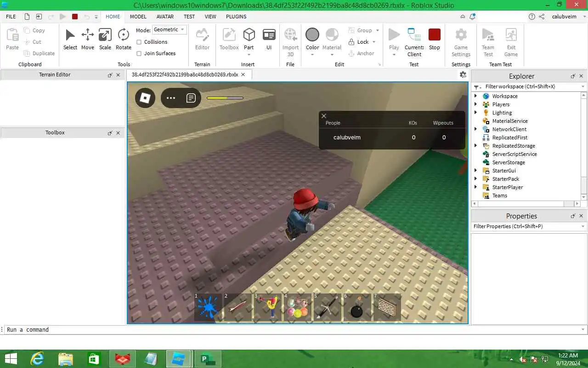This screenshot has width=588, height=368.
Task: Select the brick wall in hotbar slot 7
Action: [387, 307]
